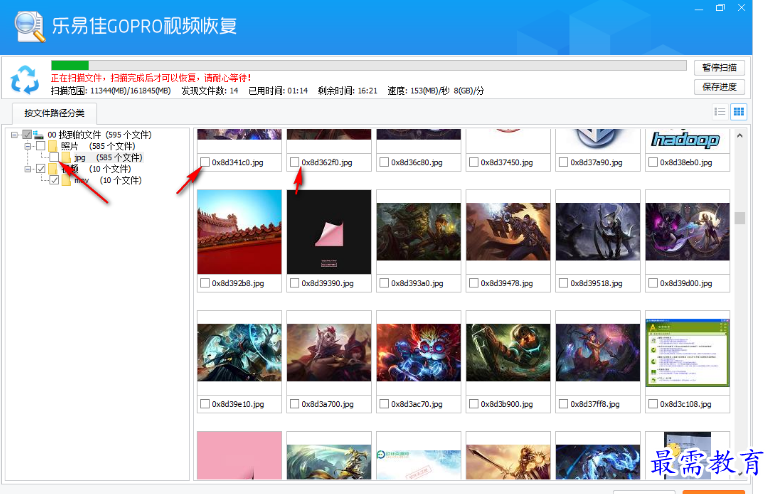
Task: Collapse the 视频 folder tree node
Action: (x=28, y=169)
